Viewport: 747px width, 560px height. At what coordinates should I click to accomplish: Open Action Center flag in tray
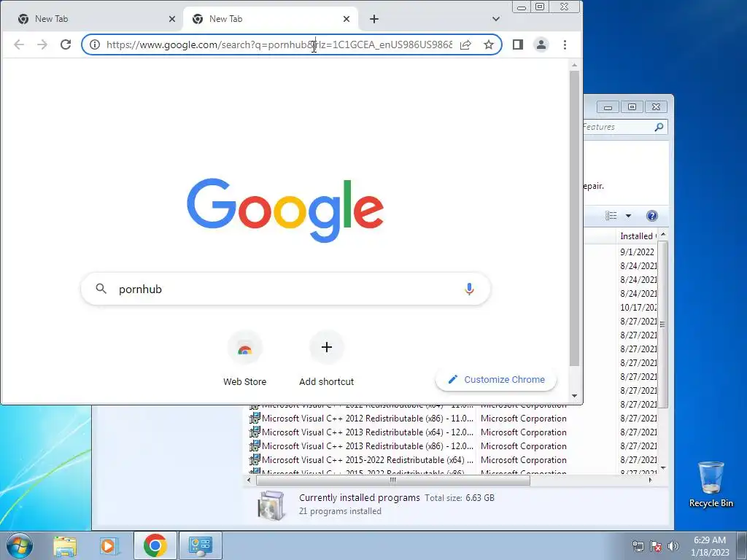pyautogui.click(x=656, y=546)
